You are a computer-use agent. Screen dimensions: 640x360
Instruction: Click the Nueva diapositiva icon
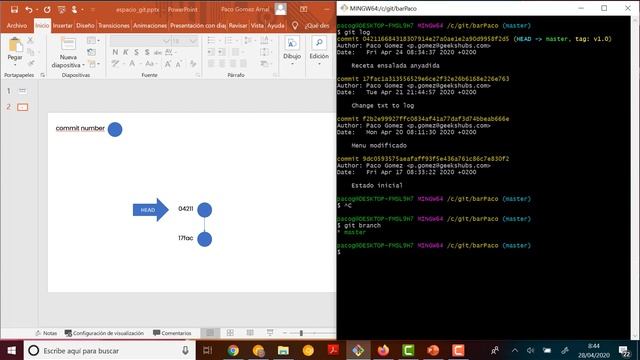coord(68,44)
